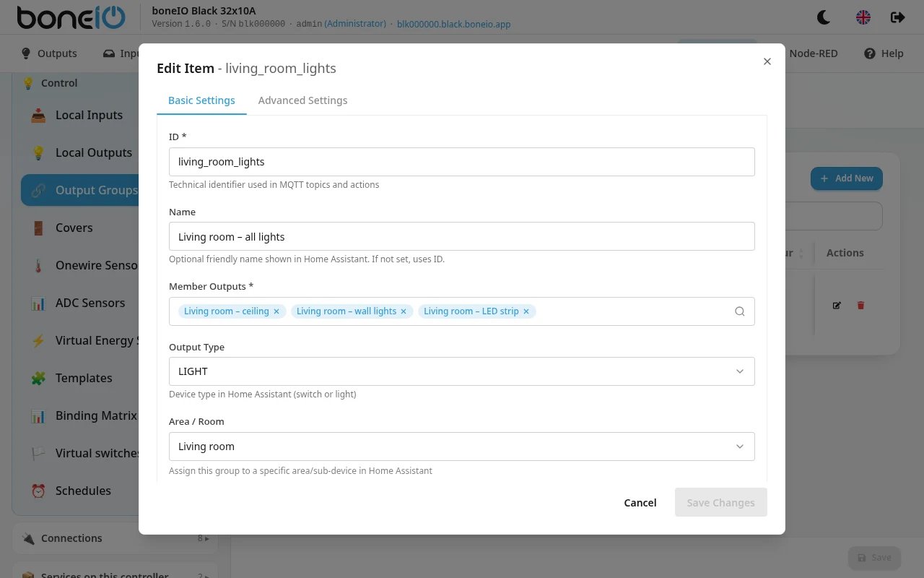This screenshot has height=578, width=924.
Task: Close the Edit Item dialog
Action: point(767,61)
